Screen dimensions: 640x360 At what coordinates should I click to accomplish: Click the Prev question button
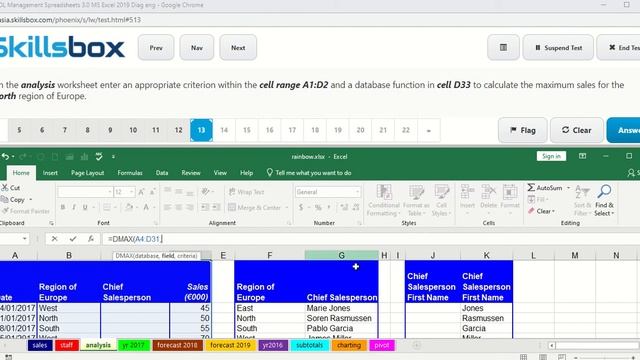(x=156, y=48)
